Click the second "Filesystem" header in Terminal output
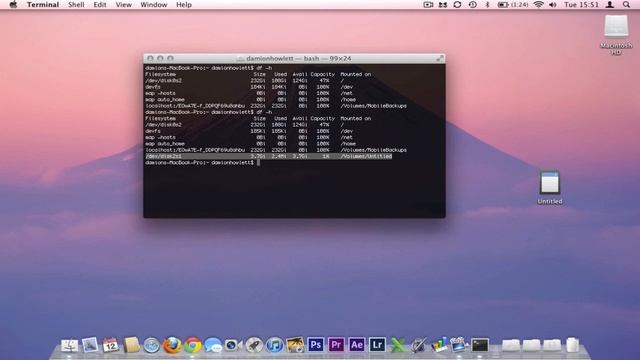 click(x=160, y=118)
